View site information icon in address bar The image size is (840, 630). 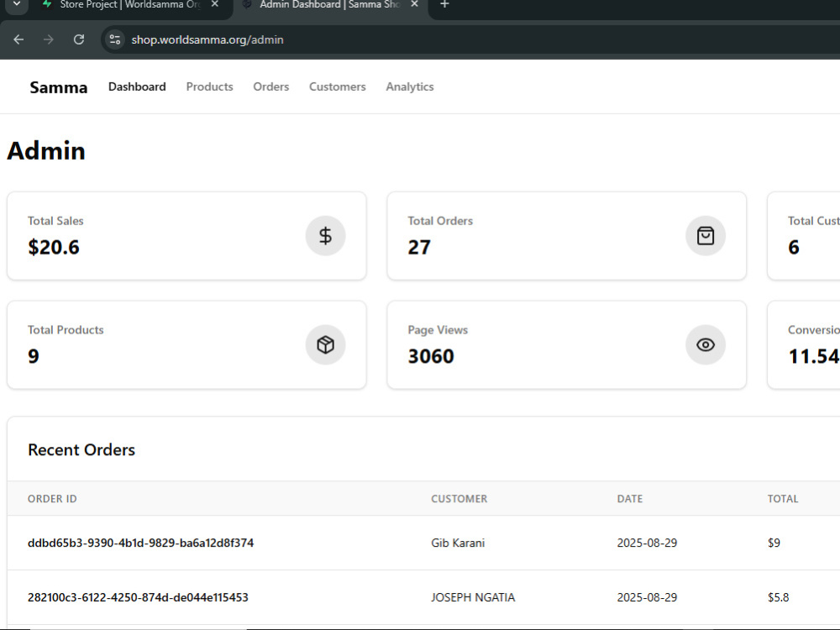click(114, 39)
